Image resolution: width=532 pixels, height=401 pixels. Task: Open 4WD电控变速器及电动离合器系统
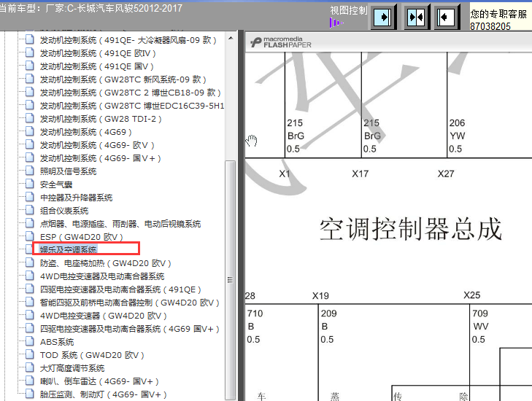pyautogui.click(x=102, y=276)
